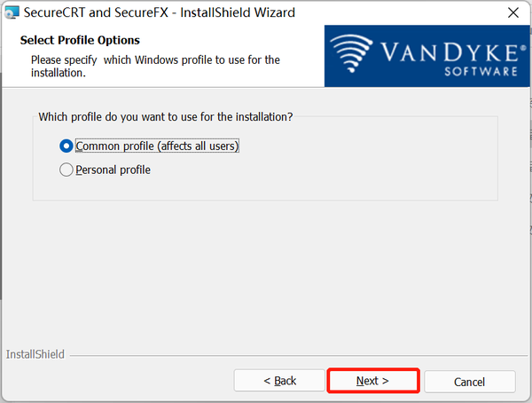Cancel the installation wizard
532x403 pixels.
point(469,382)
